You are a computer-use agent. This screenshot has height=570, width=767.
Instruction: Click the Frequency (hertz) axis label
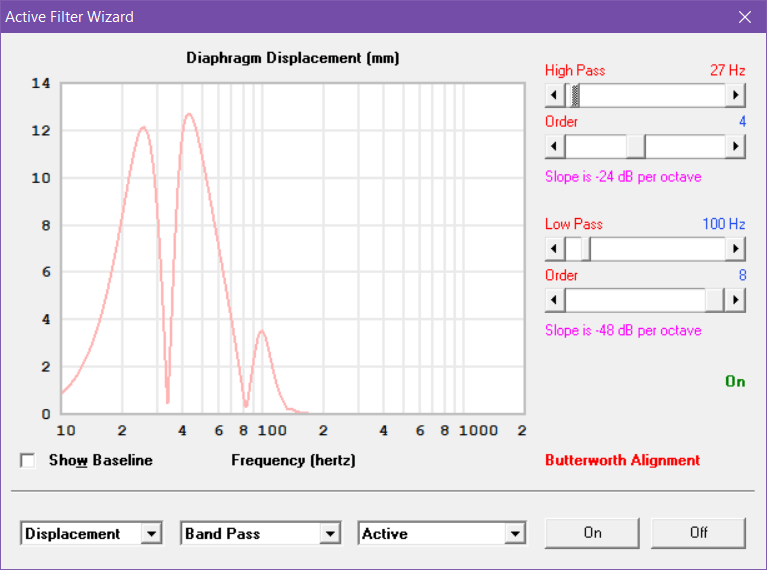point(293,460)
